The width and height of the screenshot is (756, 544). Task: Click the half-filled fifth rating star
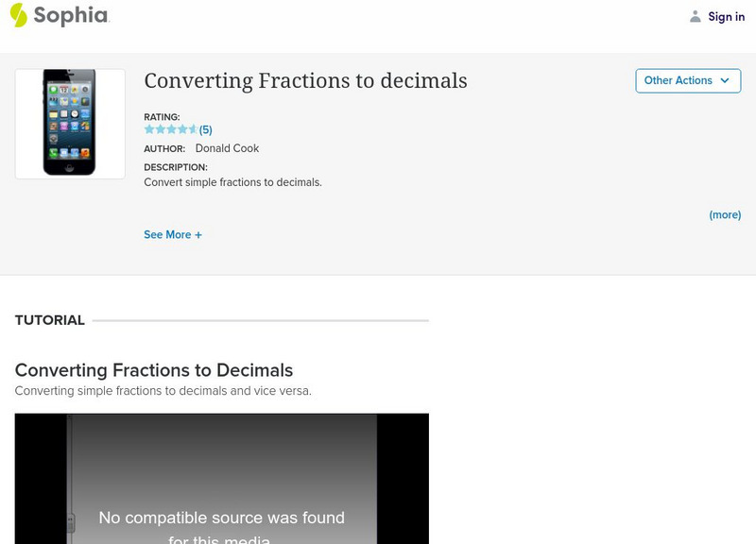193,127
